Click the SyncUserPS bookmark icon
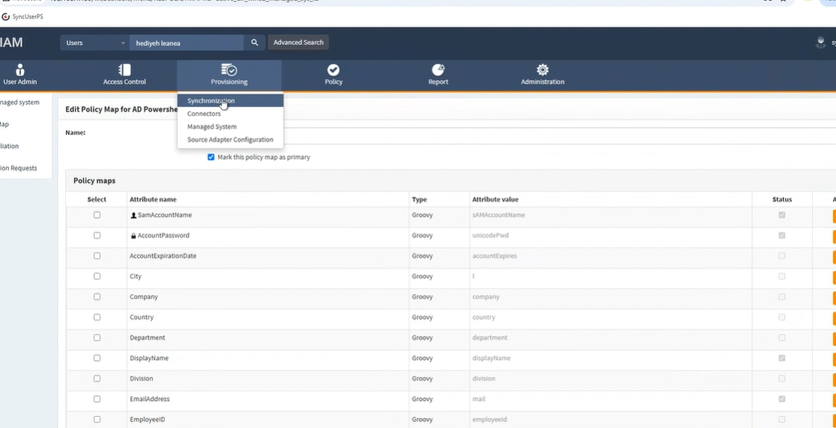Viewport: 836px width, 428px height. point(5,17)
